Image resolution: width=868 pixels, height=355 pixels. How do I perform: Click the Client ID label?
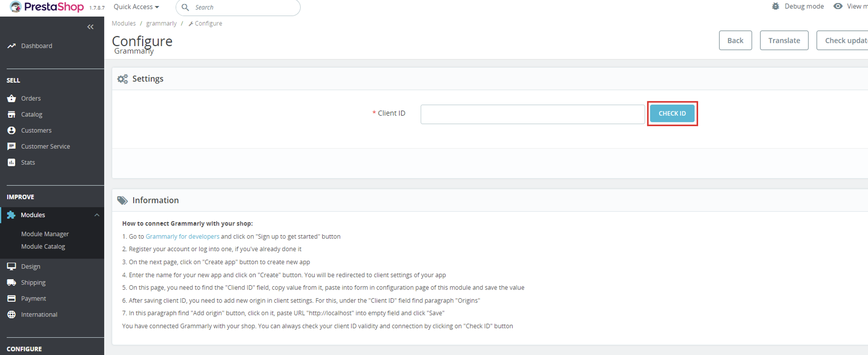tap(391, 113)
